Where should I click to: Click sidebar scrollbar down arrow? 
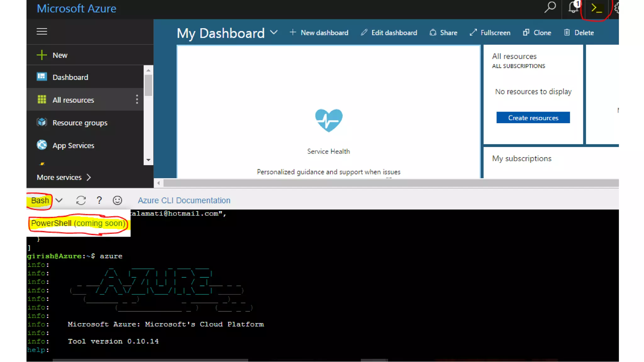(148, 160)
